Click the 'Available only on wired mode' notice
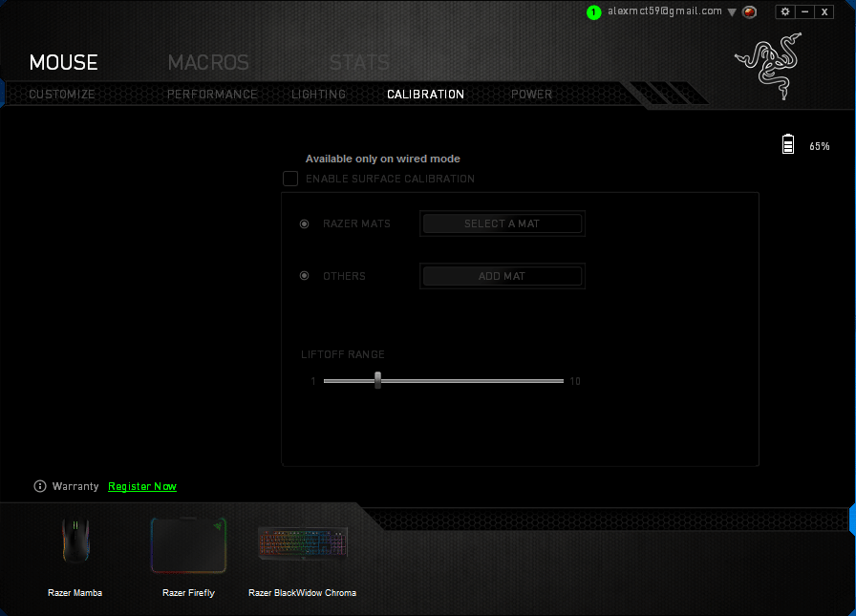The height and width of the screenshot is (616, 856). pos(383,159)
